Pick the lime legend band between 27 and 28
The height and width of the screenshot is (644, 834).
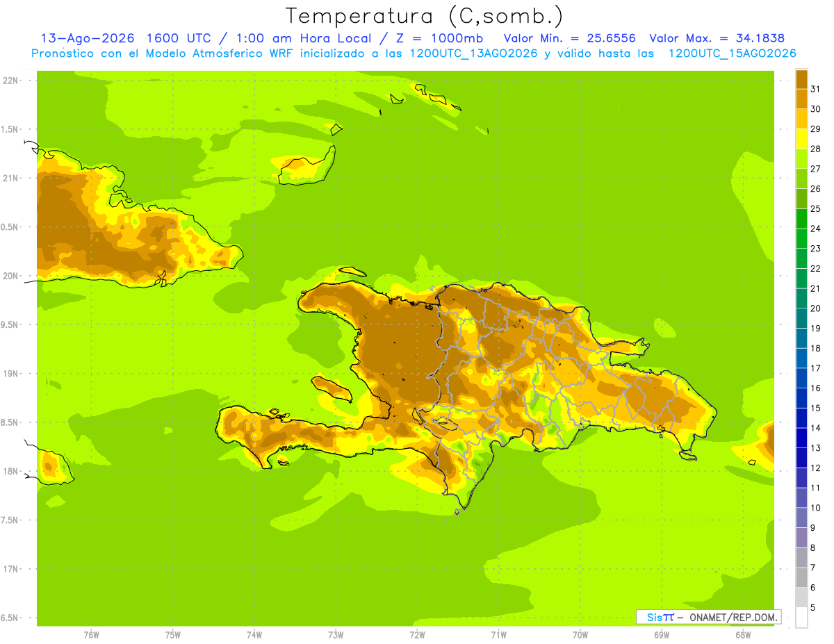coord(801,159)
